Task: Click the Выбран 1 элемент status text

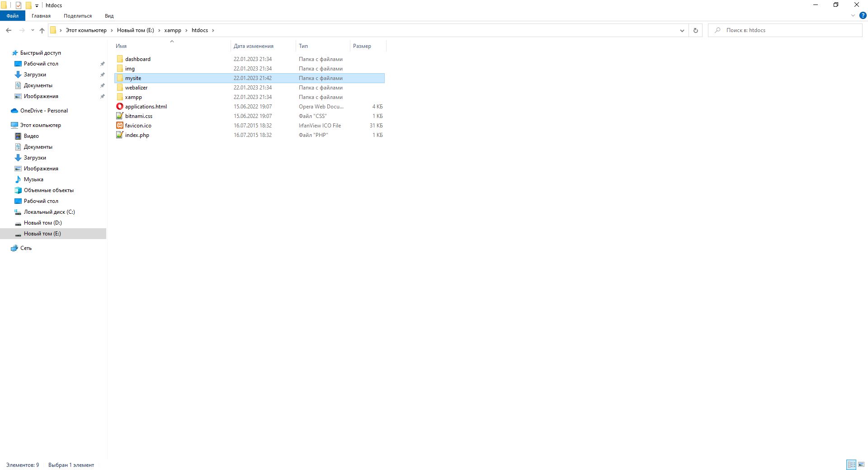Action: coord(71,465)
